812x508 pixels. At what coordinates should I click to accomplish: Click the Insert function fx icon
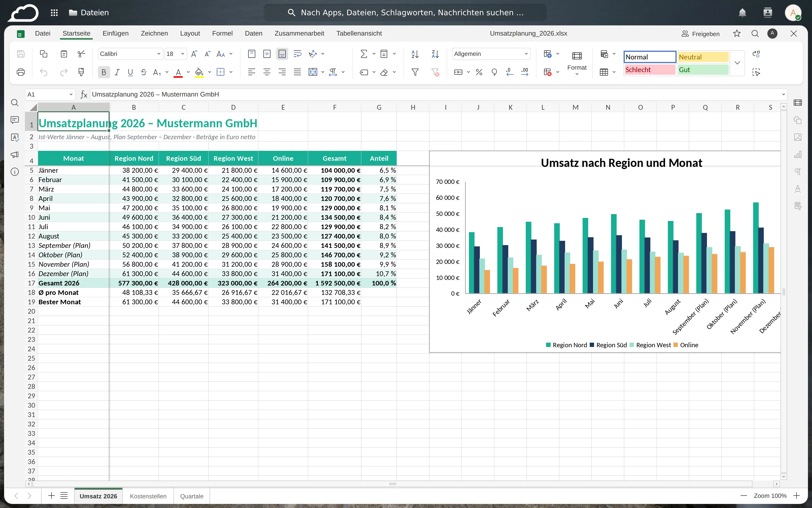(84, 94)
